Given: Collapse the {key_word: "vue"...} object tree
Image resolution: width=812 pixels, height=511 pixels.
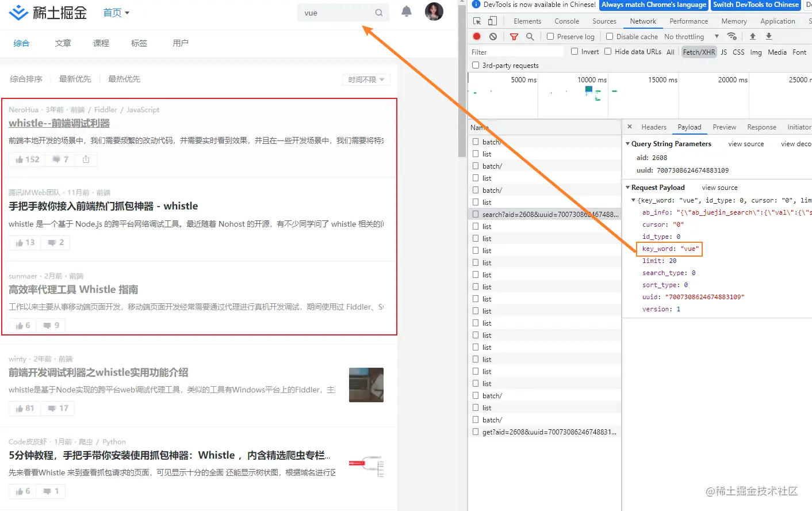Looking at the screenshot, I should 634,200.
